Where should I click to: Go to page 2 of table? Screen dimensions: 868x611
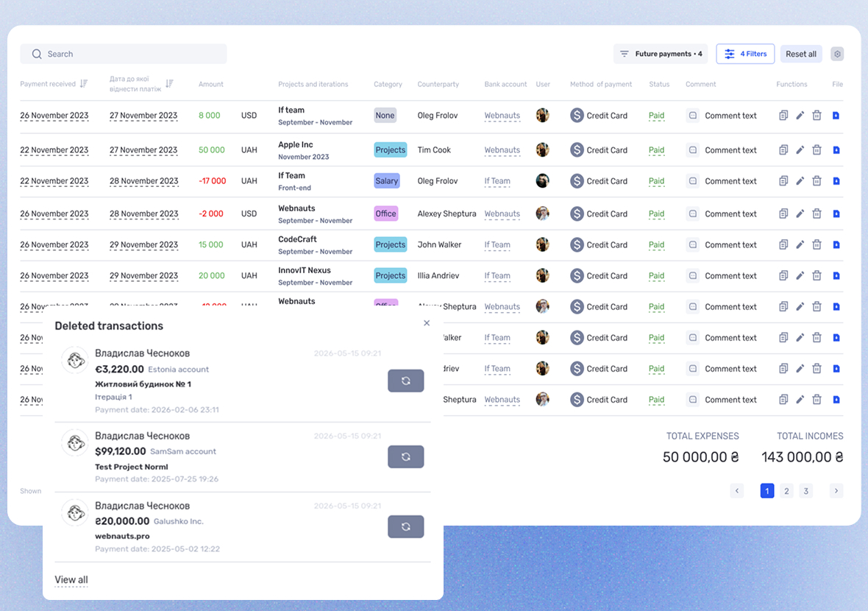[786, 491]
